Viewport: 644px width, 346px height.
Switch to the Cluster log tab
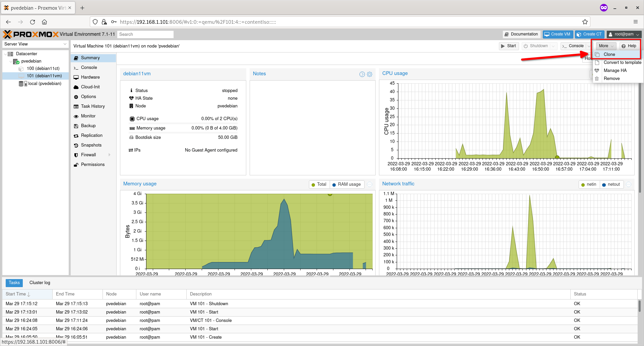[40, 283]
